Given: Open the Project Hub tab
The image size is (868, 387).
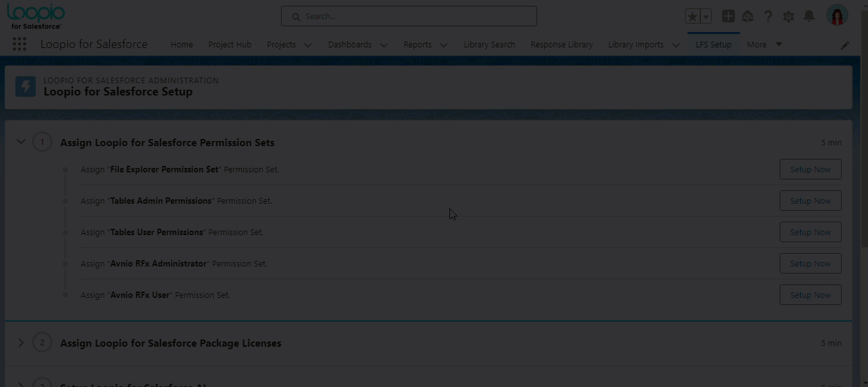Looking at the screenshot, I should pos(230,45).
